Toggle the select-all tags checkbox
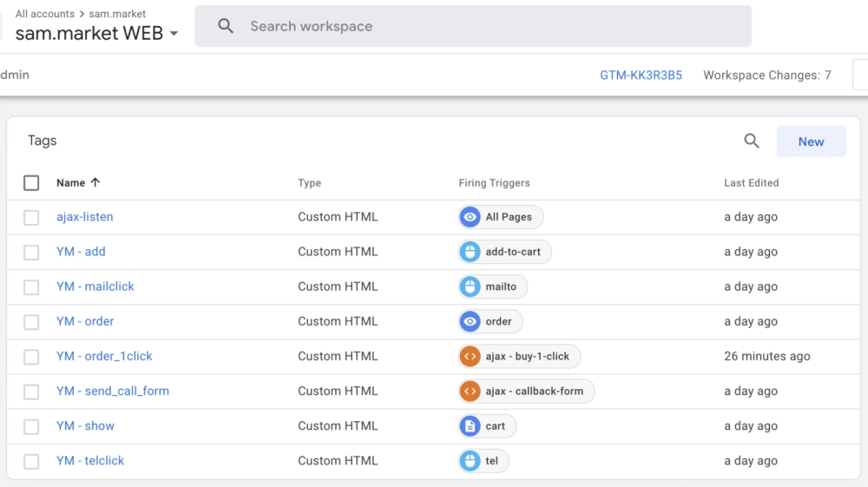This screenshot has width=868, height=487. [x=31, y=183]
